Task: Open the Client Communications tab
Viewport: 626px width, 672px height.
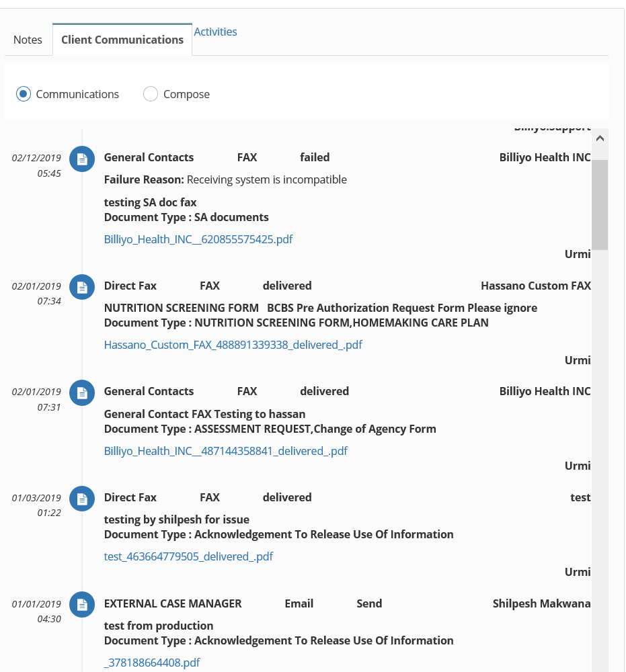Action: [122, 40]
